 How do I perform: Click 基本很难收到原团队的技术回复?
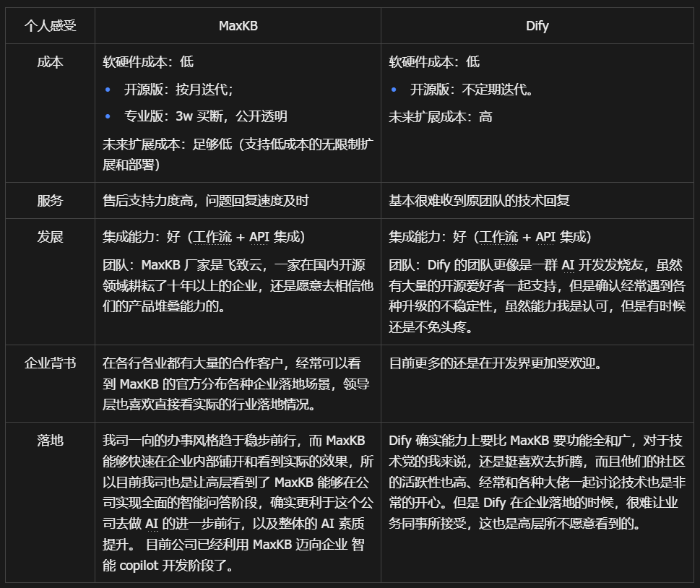tap(479, 201)
